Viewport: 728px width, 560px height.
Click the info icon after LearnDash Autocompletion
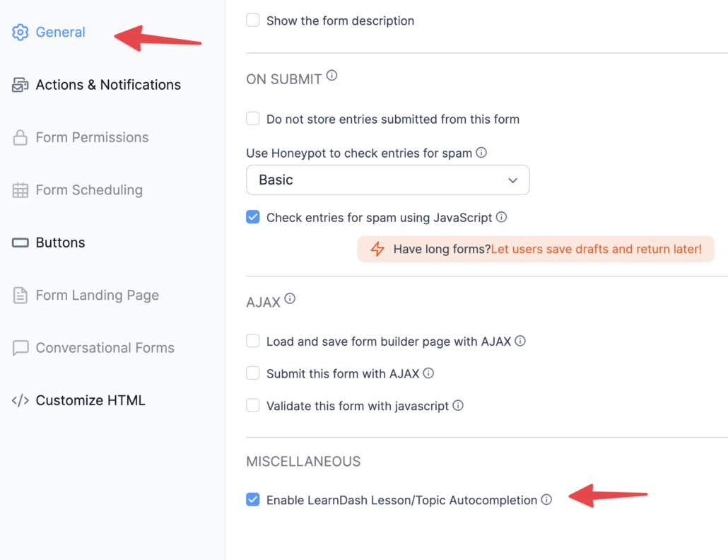pos(546,499)
